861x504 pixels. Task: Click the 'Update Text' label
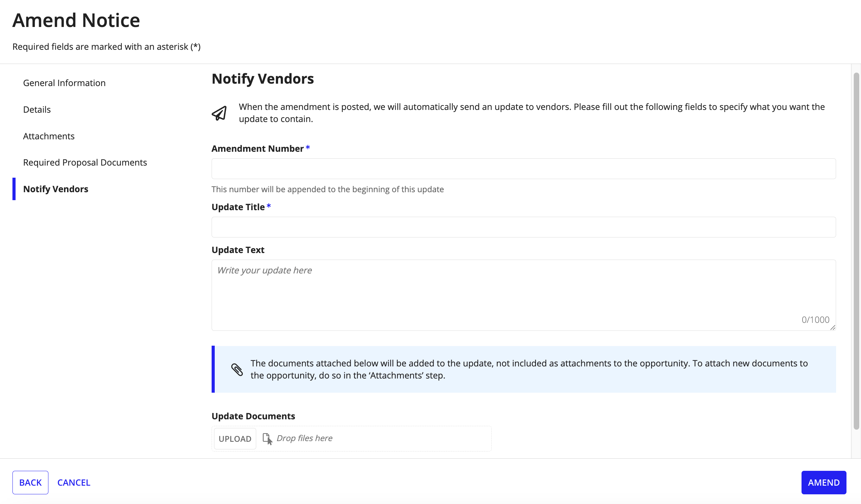point(238,250)
